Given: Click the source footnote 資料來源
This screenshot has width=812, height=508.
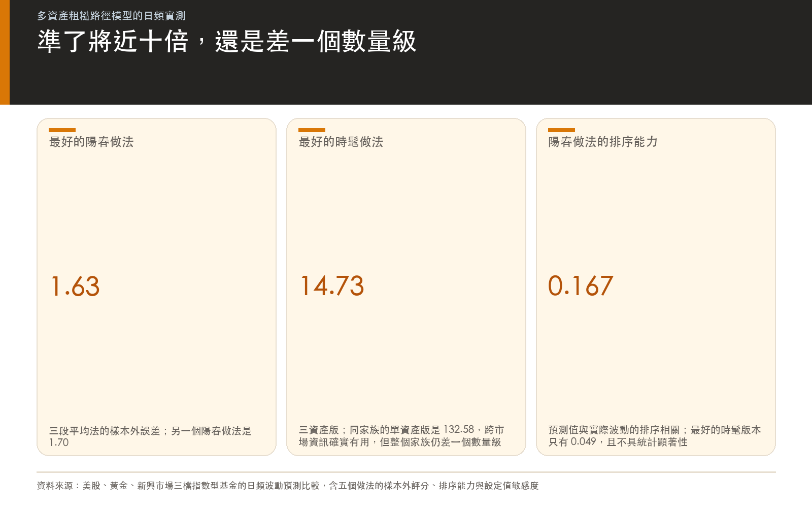Looking at the screenshot, I should click(x=288, y=486).
